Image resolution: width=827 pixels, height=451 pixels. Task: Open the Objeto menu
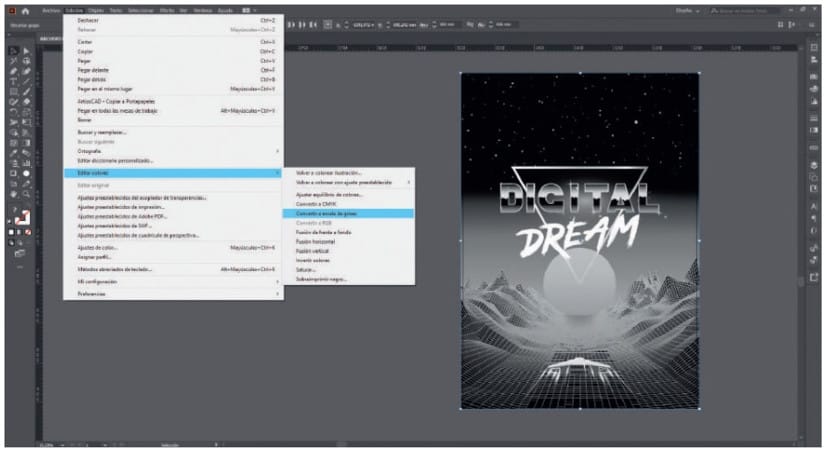(x=100, y=10)
